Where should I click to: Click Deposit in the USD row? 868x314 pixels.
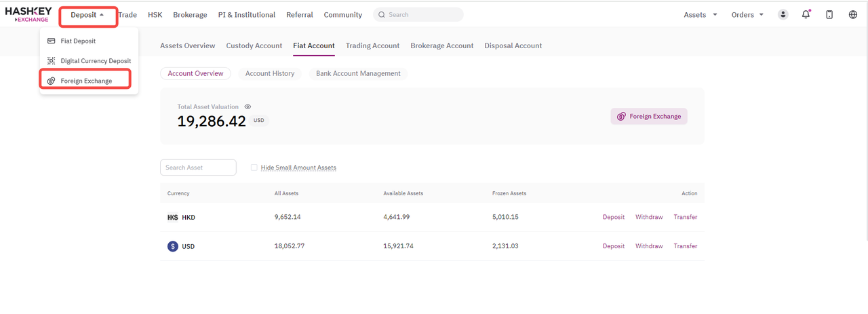[614, 246]
